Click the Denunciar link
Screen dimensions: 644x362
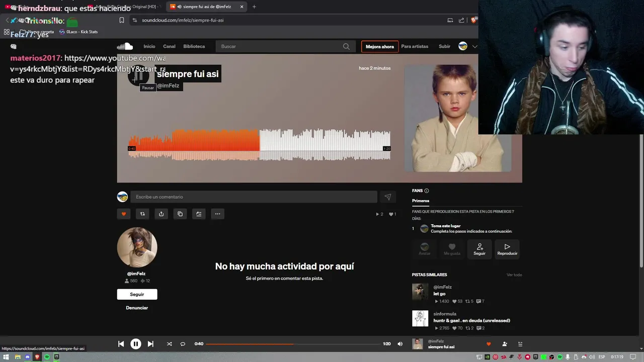(x=137, y=308)
